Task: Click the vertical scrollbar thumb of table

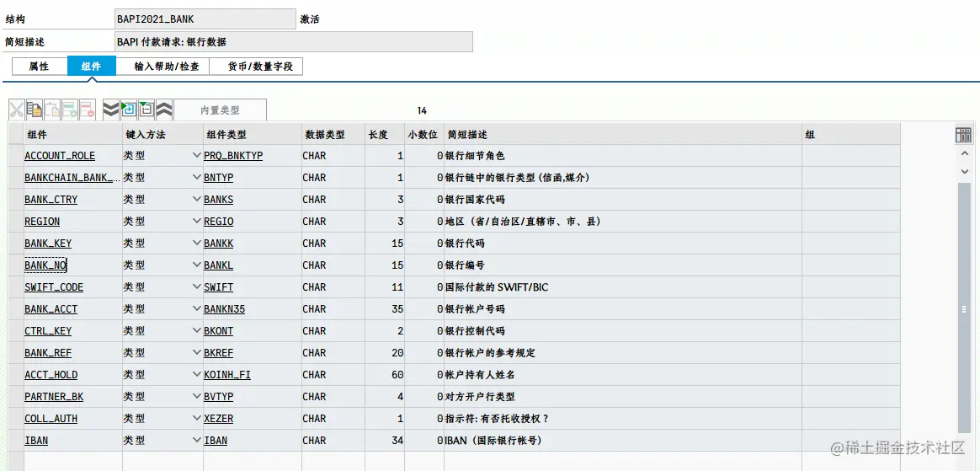Action: [963, 308]
